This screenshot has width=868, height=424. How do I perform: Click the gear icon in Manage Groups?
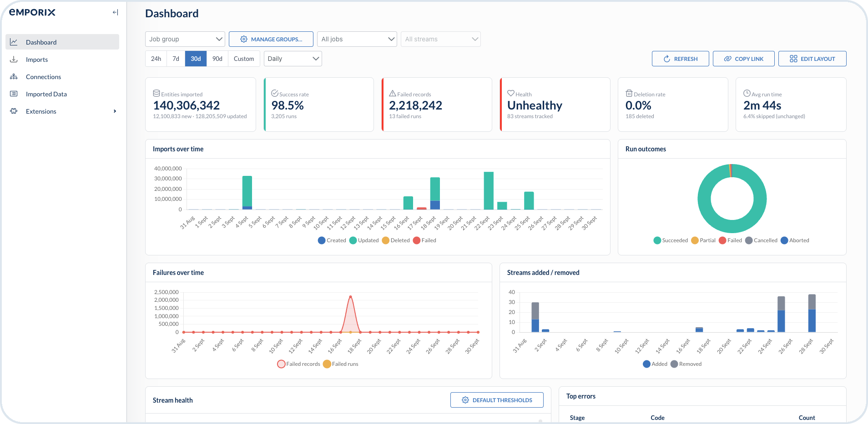[244, 39]
